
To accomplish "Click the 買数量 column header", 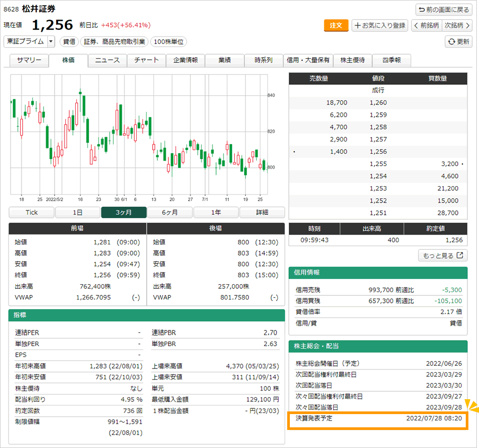I will 438,78.
